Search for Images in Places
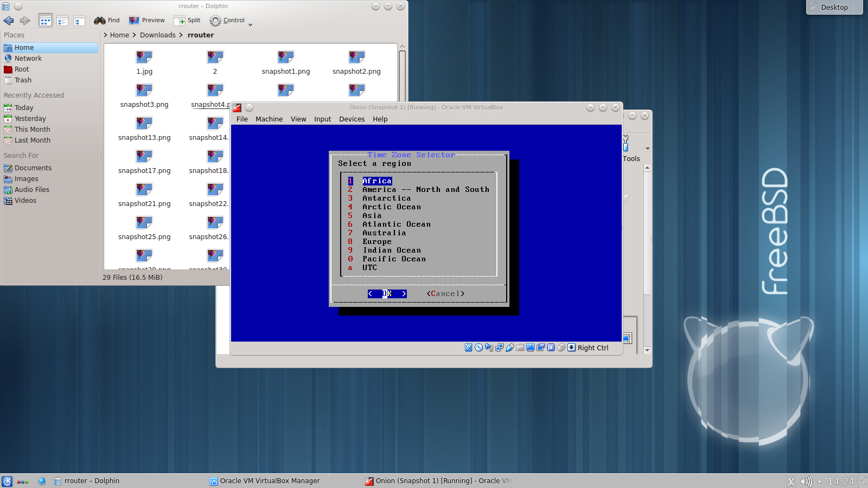868x488 pixels. (x=50, y=179)
